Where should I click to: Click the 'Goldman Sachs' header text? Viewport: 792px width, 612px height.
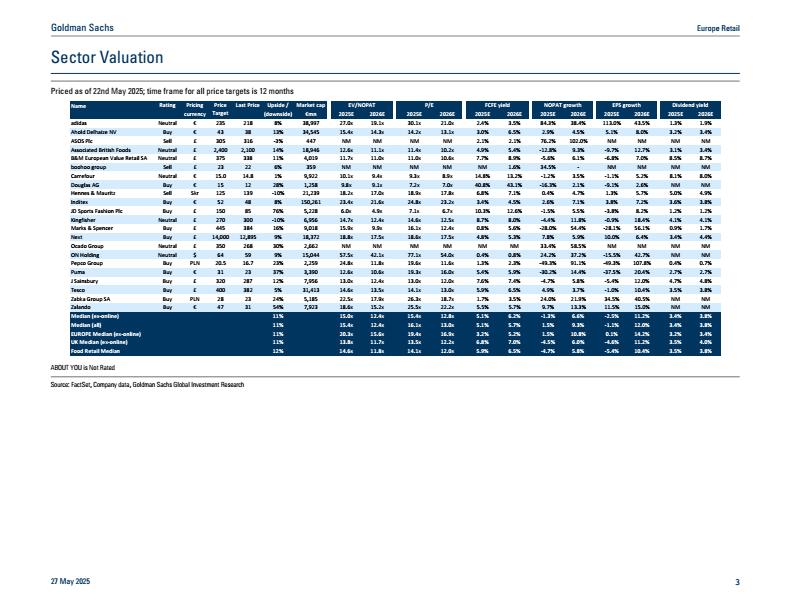pos(82,28)
